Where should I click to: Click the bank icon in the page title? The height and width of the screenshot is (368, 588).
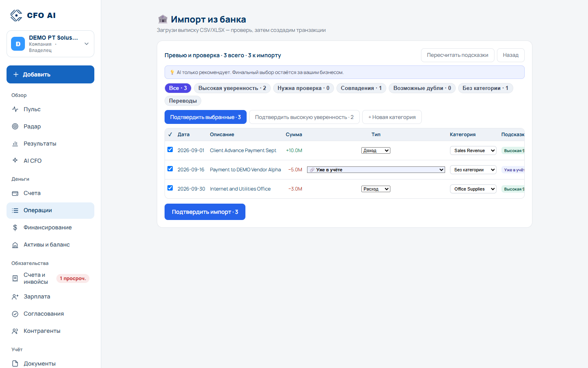[x=163, y=19]
